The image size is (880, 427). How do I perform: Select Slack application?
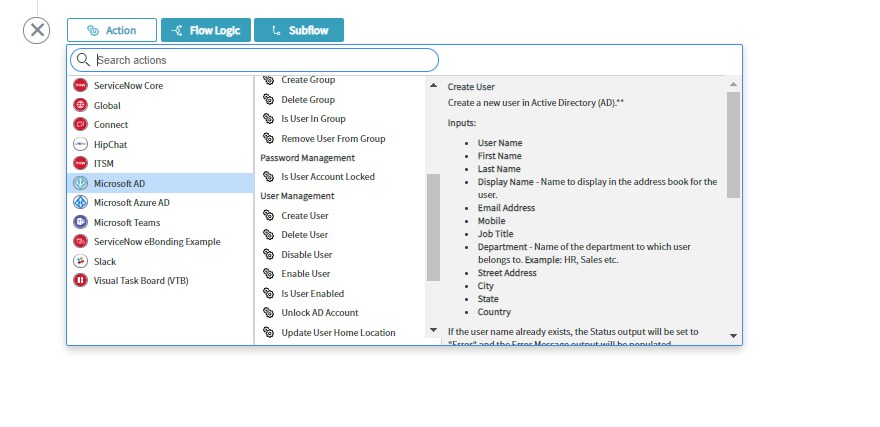click(161, 261)
